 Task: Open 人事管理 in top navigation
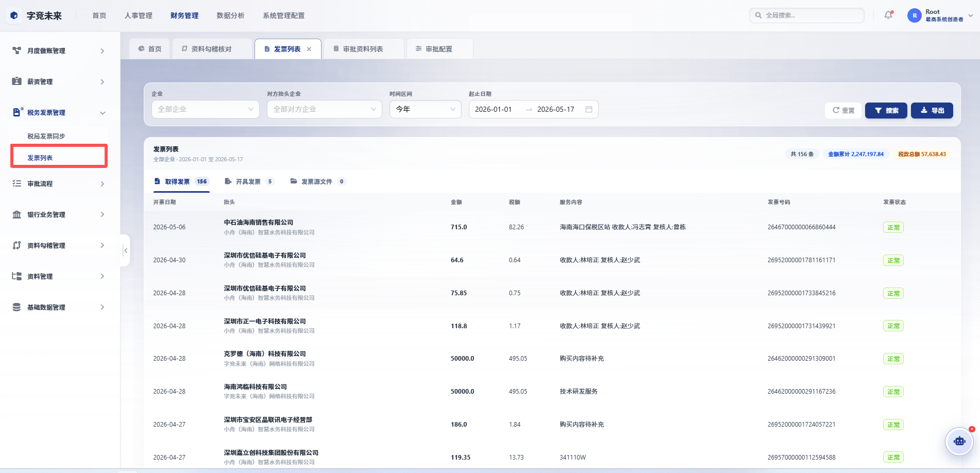pos(139,15)
